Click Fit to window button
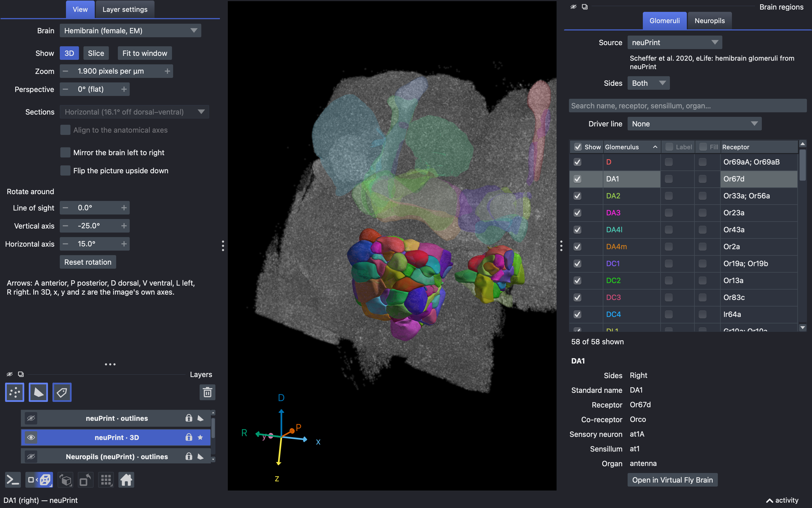Image resolution: width=812 pixels, height=508 pixels. click(x=145, y=53)
